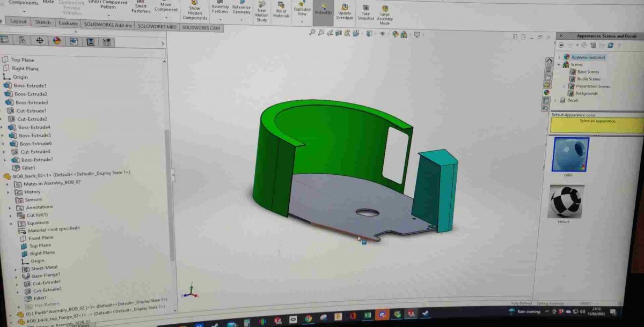Open DisplayManager tab with color ball icon
Image resolution: width=644 pixels, height=327 pixels.
[x=57, y=41]
